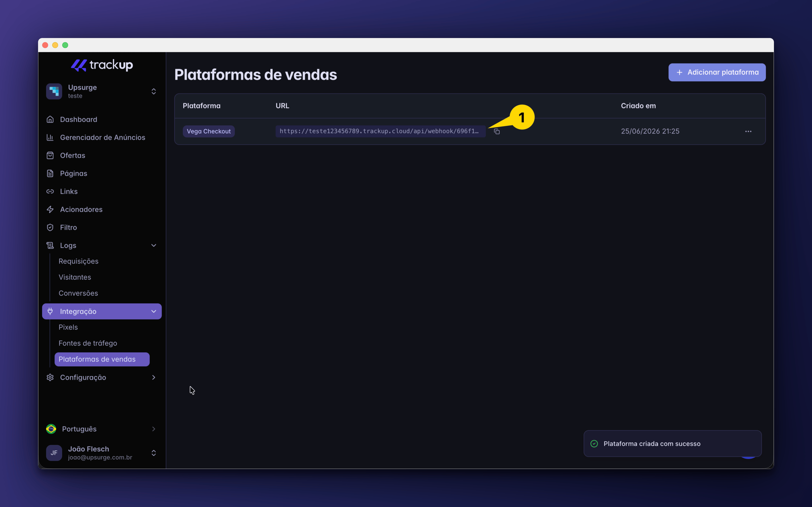
Task: Click the Acionadores lightning icon
Action: coord(50,209)
